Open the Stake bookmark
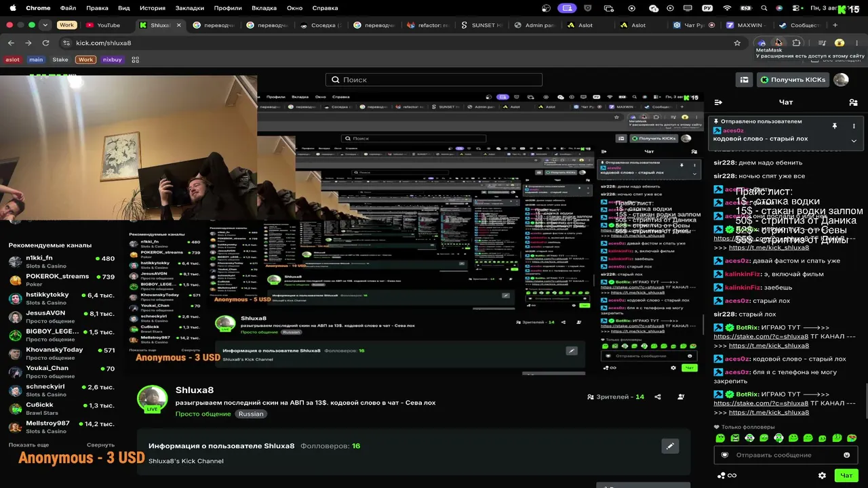The width and height of the screenshot is (868, 488). (x=60, y=60)
